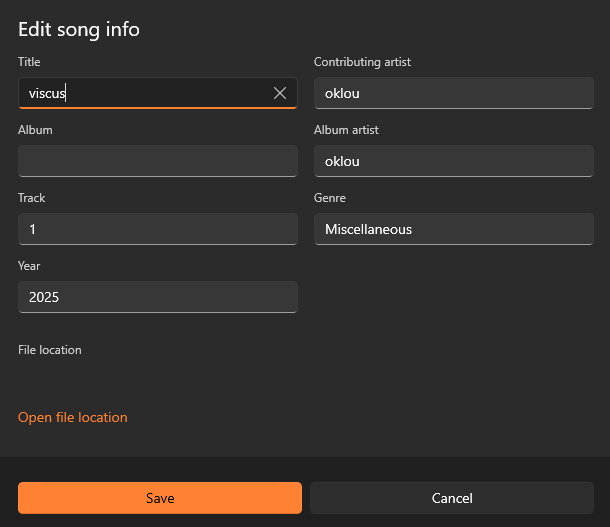Focus the Contributing artist field

[453, 93]
